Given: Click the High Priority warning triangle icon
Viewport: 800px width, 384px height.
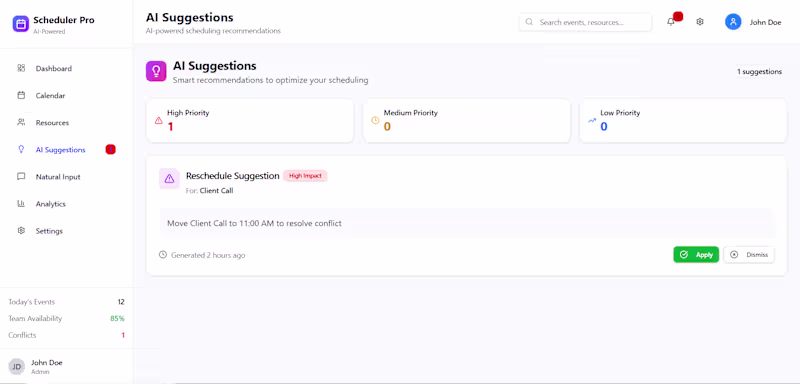Looking at the screenshot, I should click(159, 121).
